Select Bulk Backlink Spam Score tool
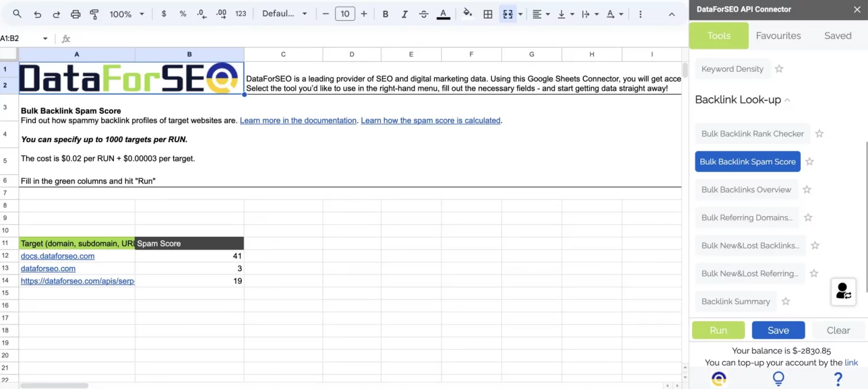The height and width of the screenshot is (389, 868). (748, 162)
